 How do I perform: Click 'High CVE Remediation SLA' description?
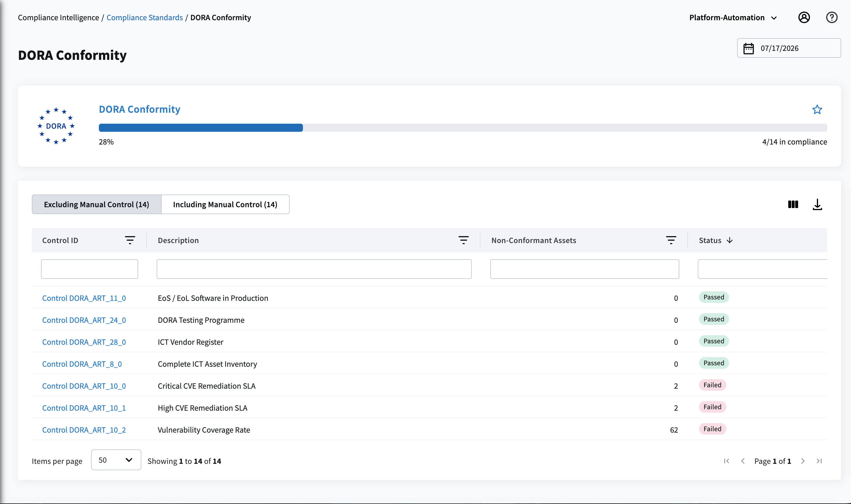click(202, 408)
